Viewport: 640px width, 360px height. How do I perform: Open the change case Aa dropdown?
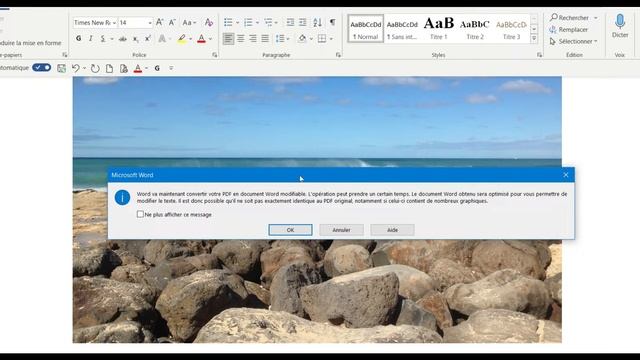pyautogui.click(x=189, y=22)
